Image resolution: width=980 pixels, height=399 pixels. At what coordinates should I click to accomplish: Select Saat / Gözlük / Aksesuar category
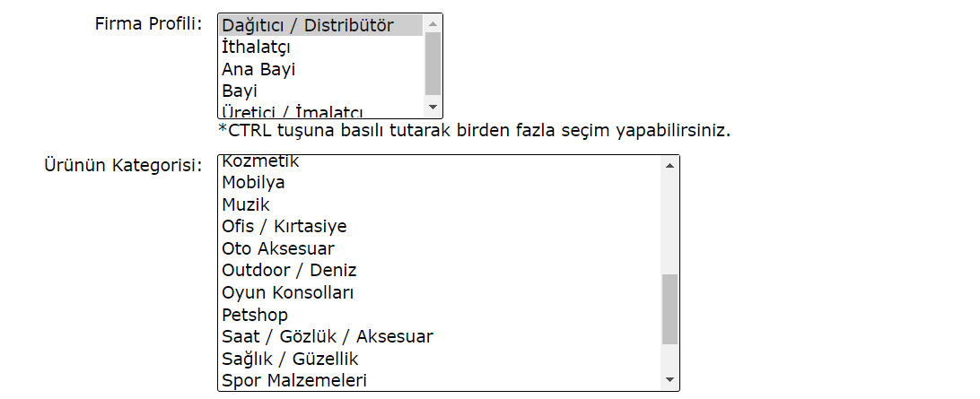point(327,336)
